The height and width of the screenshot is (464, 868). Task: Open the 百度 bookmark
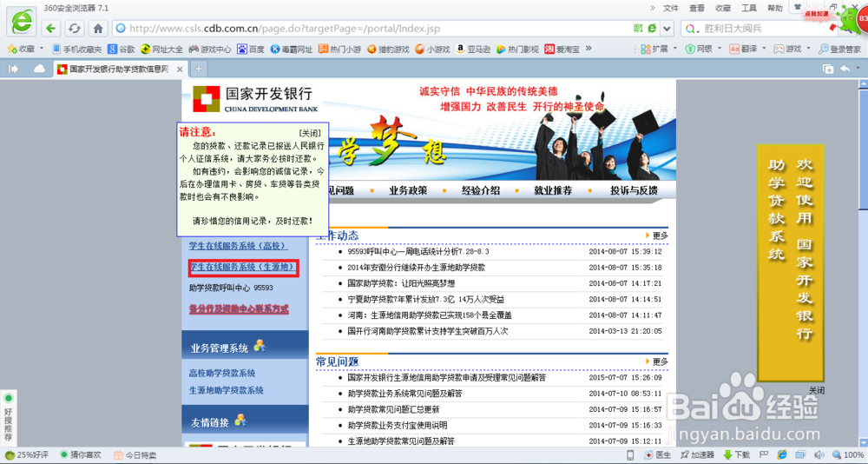coord(251,49)
